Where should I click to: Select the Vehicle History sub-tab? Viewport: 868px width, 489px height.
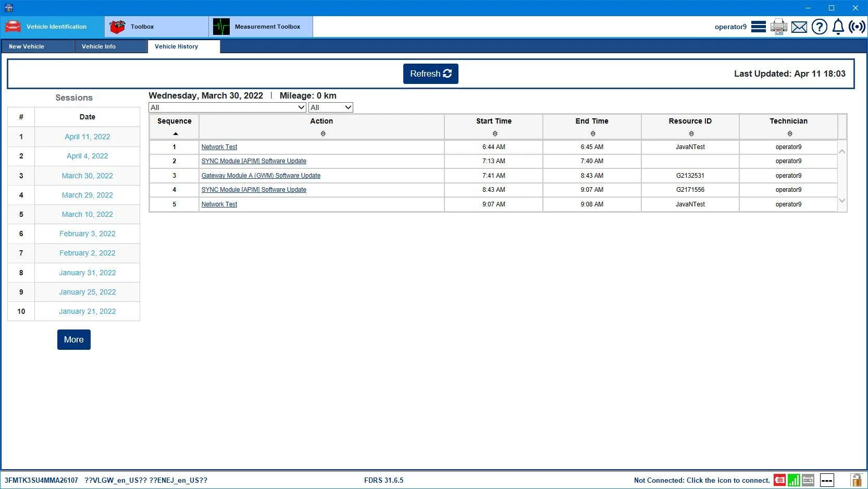(184, 46)
